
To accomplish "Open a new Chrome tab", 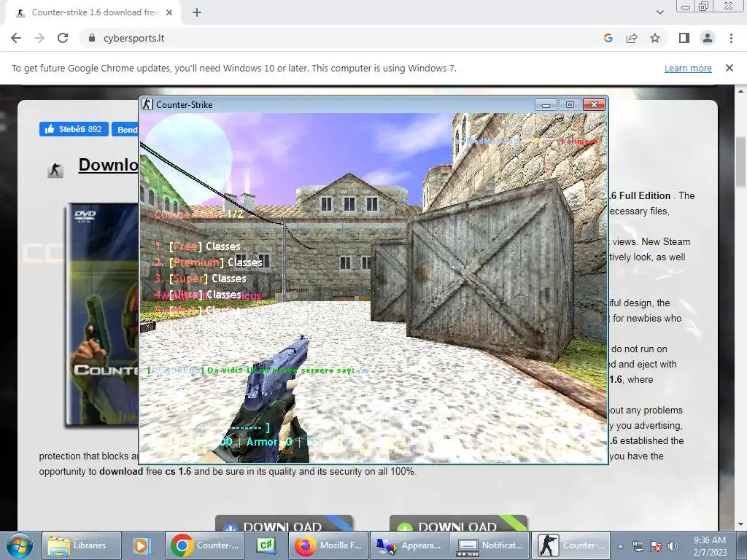I will tap(197, 12).
